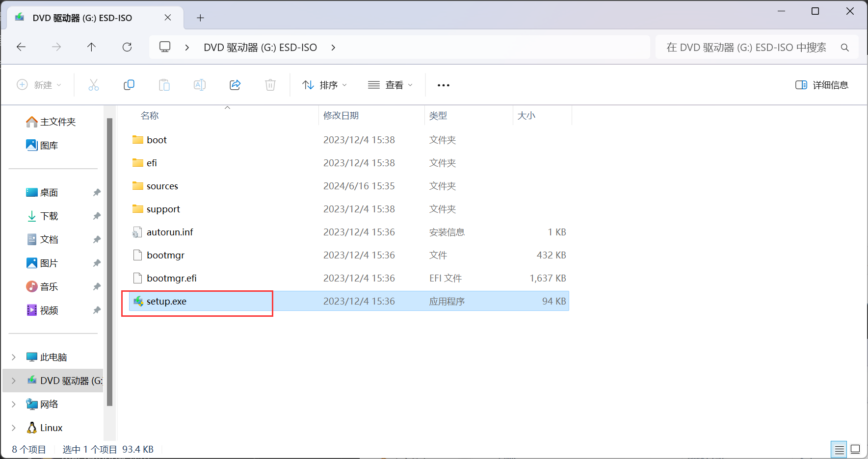
Task: Click DVD 驱动器 (G:) ESD-ISO breadcrumb
Action: point(261,48)
